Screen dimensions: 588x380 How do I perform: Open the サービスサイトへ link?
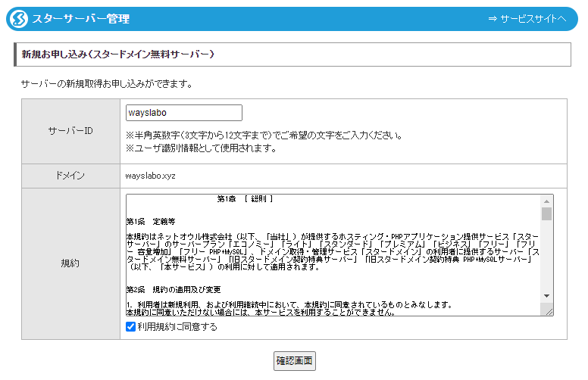(x=527, y=19)
